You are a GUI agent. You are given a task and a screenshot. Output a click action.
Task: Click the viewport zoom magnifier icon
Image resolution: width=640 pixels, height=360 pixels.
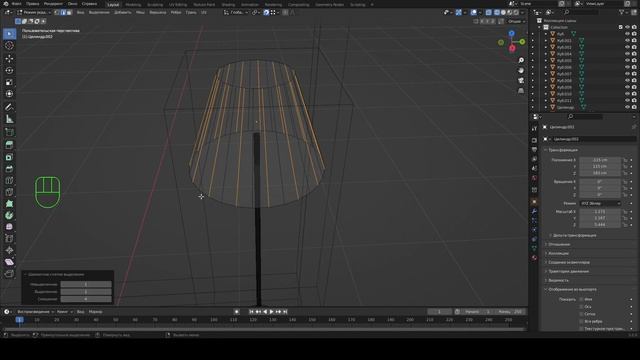coord(521,60)
